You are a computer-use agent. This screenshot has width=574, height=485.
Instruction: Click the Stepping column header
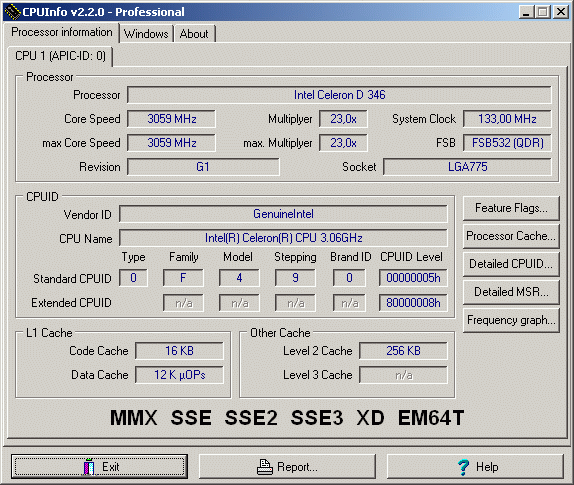tap(295, 257)
